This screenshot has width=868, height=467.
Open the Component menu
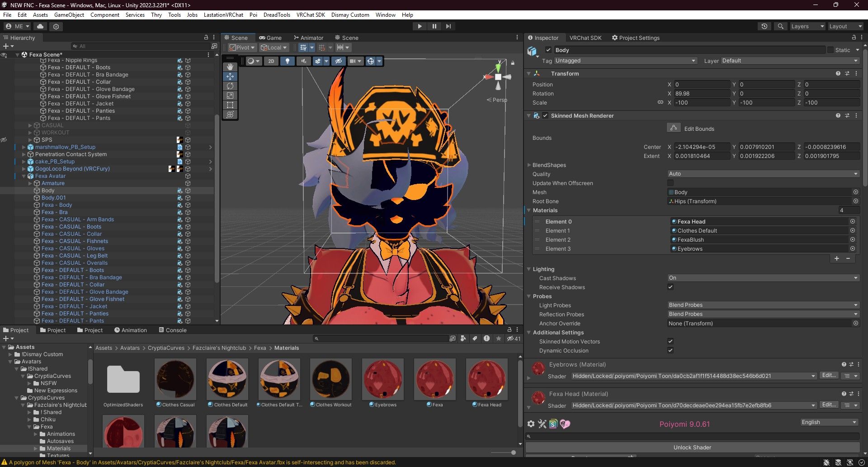pos(105,14)
